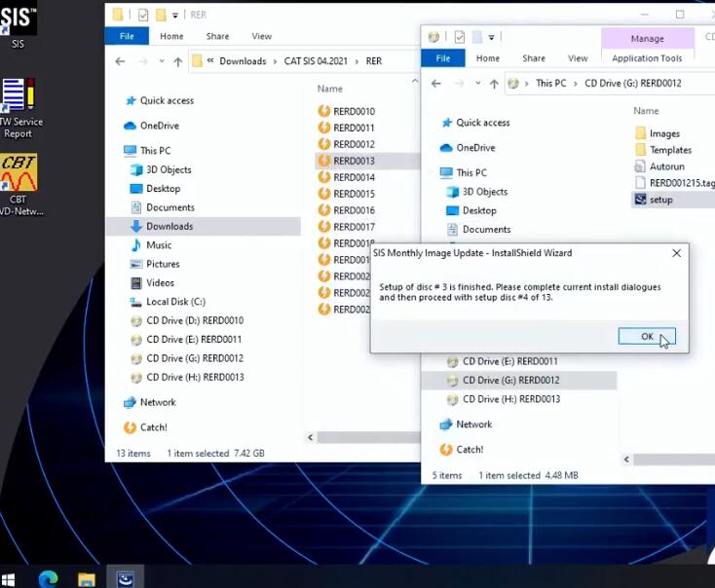
Task: Open the TW Service Report desktop icon
Action: pos(19,108)
